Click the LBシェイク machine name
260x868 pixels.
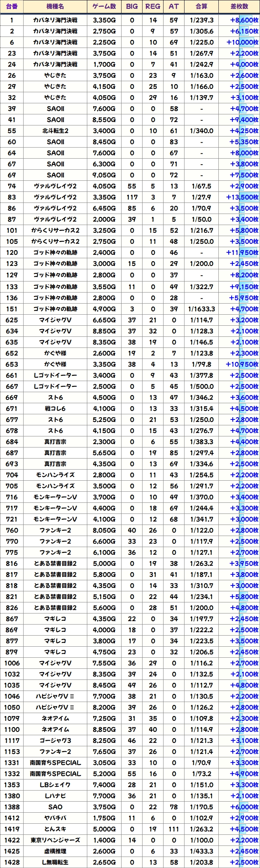[55, 785]
